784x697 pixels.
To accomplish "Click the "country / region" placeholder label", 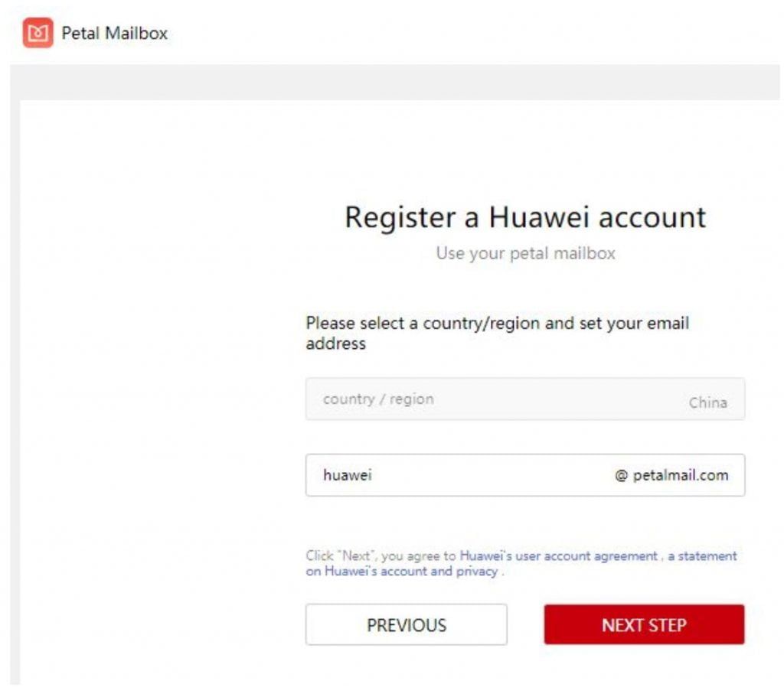I will 378,399.
